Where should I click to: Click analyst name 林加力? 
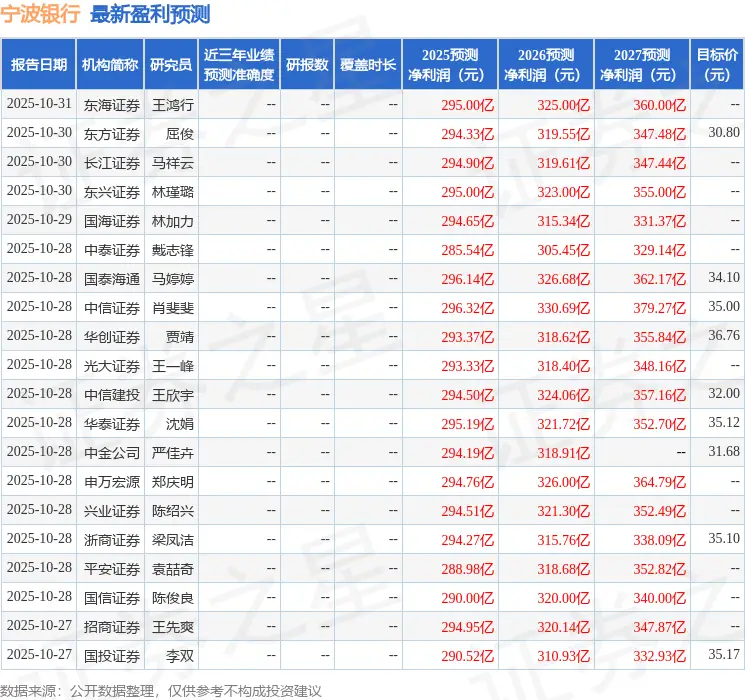point(173,221)
